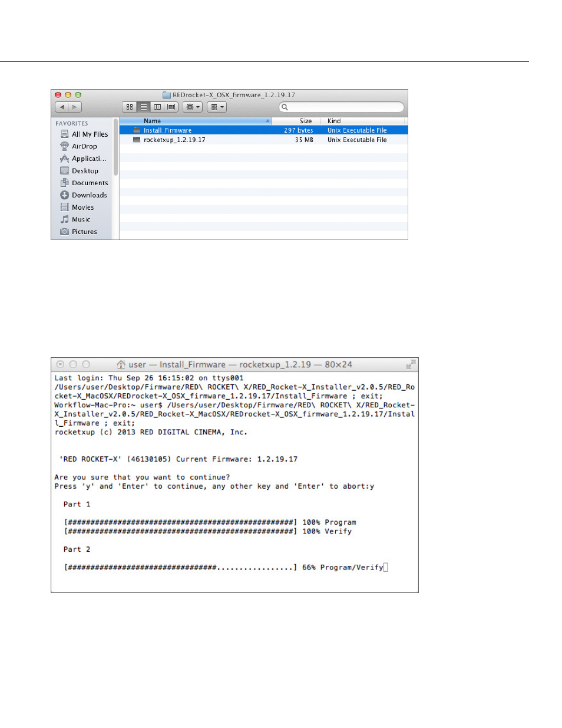Open Pictures in Finder sidebar
The image size is (562, 728).
point(84,232)
